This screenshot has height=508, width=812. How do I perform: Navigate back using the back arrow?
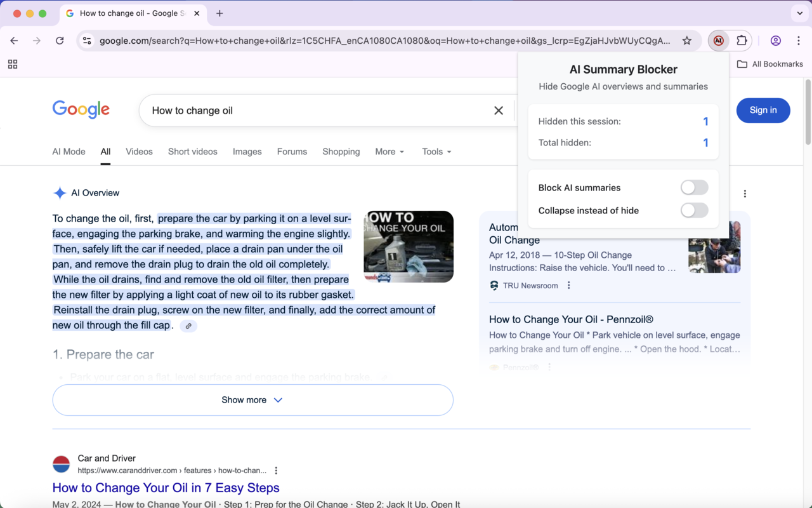(14, 40)
